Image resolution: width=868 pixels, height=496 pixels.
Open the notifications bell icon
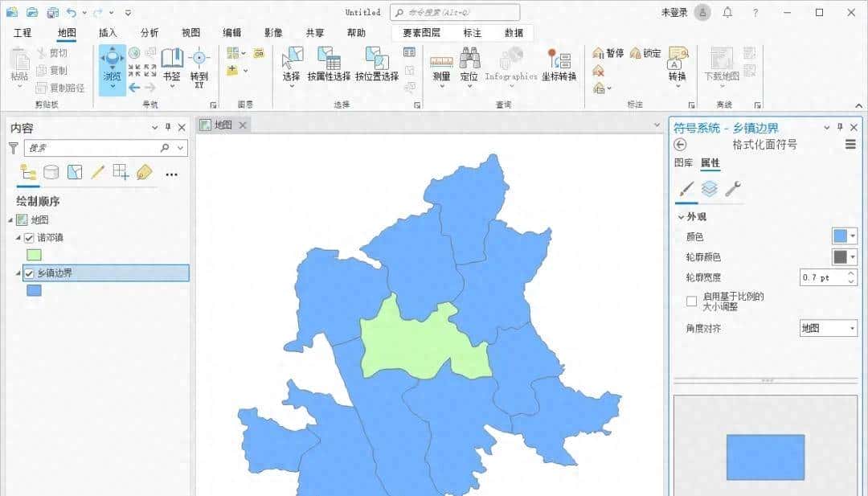727,12
